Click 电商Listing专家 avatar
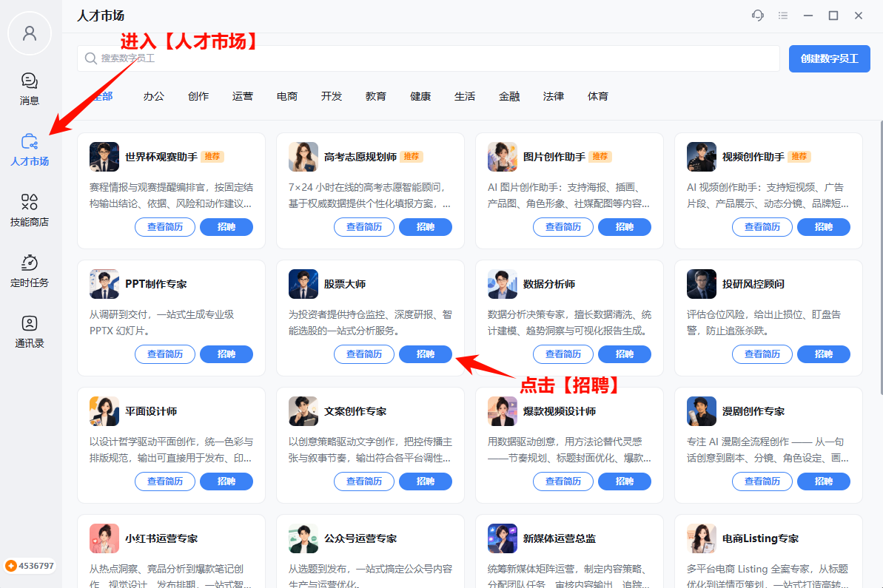Viewport: 883px width, 588px height. (701, 538)
